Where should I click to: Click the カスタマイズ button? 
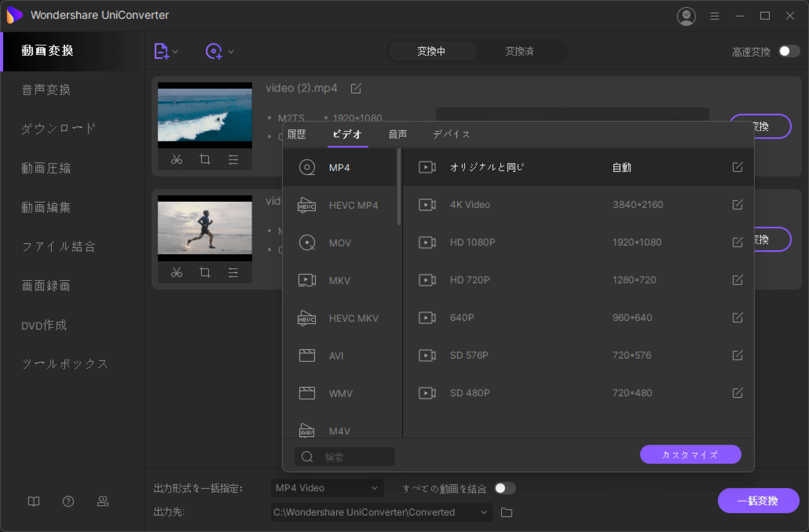point(690,454)
